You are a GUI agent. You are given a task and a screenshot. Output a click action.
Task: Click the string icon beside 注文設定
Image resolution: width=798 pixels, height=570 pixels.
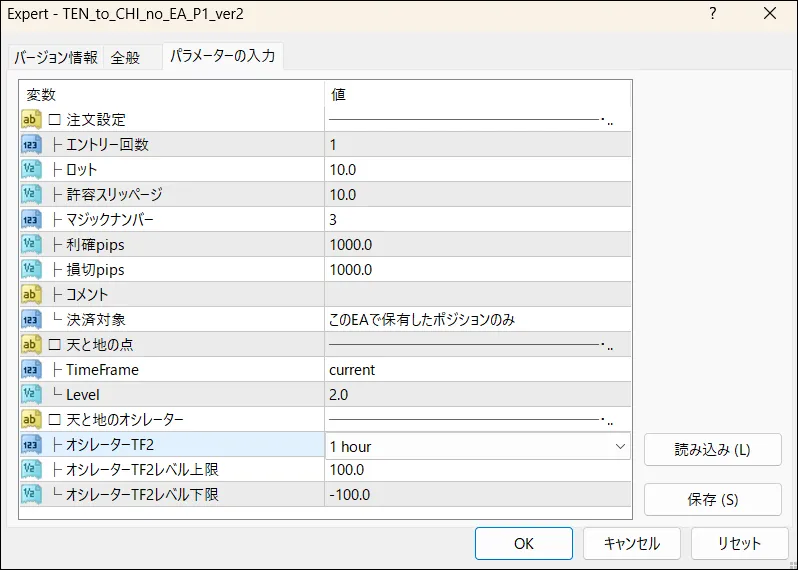pos(30,120)
